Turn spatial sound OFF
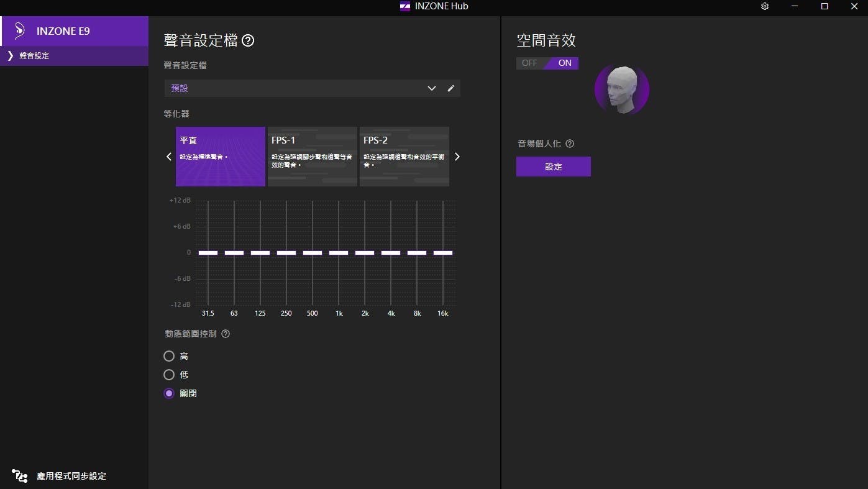 (529, 63)
